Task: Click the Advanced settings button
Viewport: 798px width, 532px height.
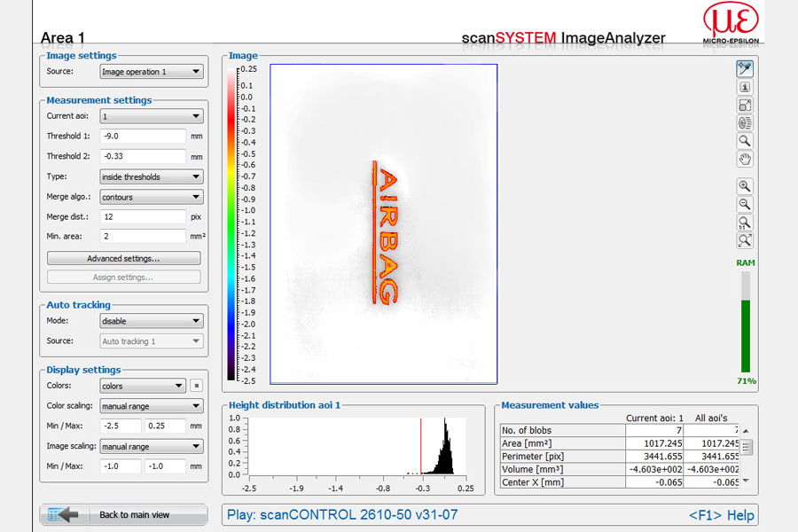Action: [x=123, y=259]
